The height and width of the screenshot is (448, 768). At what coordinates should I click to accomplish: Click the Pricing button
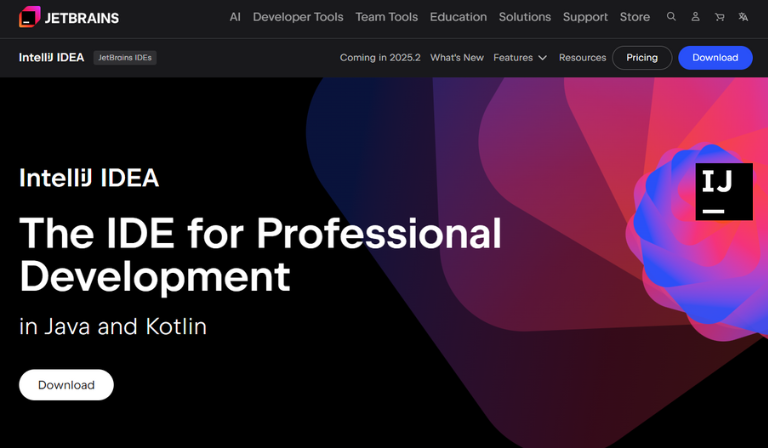642,58
